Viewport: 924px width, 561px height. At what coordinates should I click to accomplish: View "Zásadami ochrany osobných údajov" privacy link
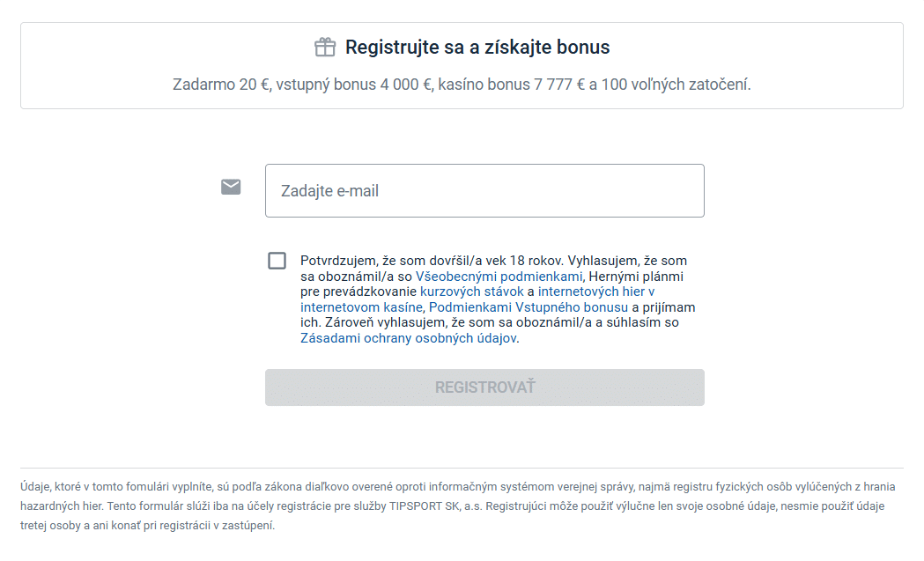pos(409,338)
